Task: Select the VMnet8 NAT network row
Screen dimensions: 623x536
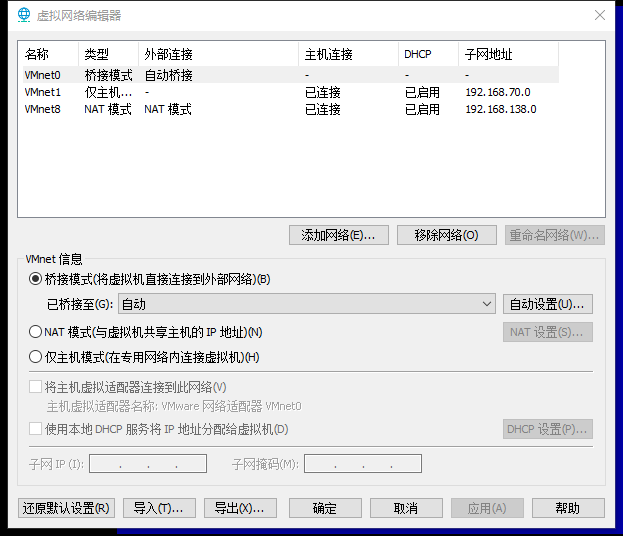Action: click(43, 109)
